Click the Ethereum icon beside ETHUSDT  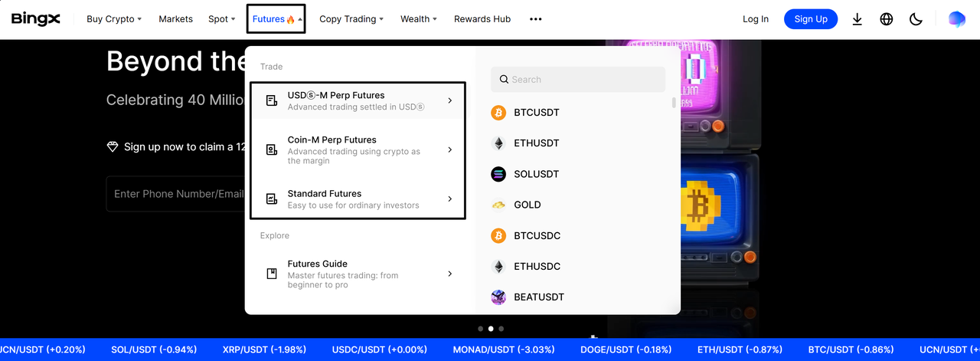(498, 143)
